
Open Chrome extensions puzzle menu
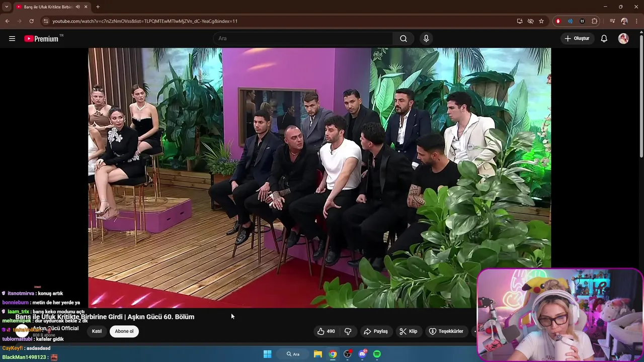(595, 21)
